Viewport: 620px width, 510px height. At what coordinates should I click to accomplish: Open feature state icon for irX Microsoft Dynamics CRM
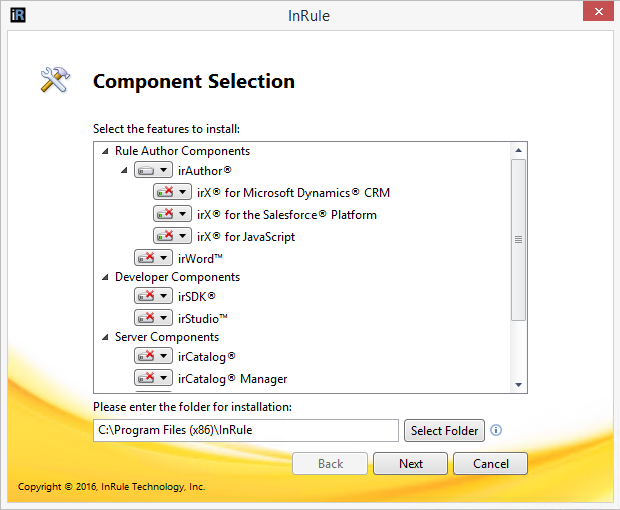click(x=171, y=192)
